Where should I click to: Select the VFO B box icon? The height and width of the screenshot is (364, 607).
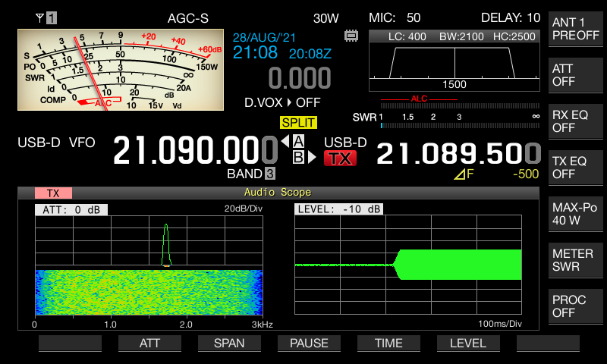coord(298,157)
